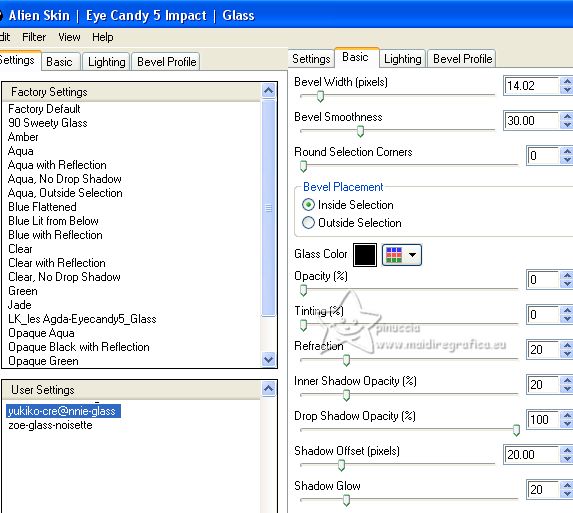Click the Opacity value field
573x513 pixels.
(543, 280)
